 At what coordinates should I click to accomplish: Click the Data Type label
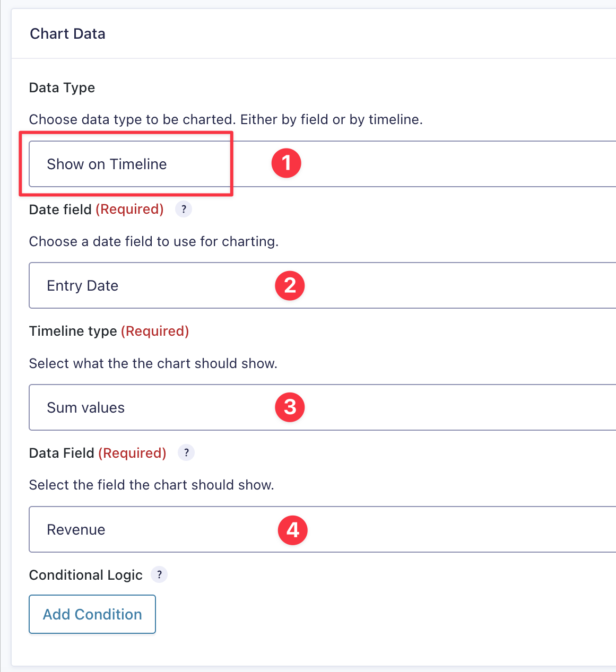point(62,88)
